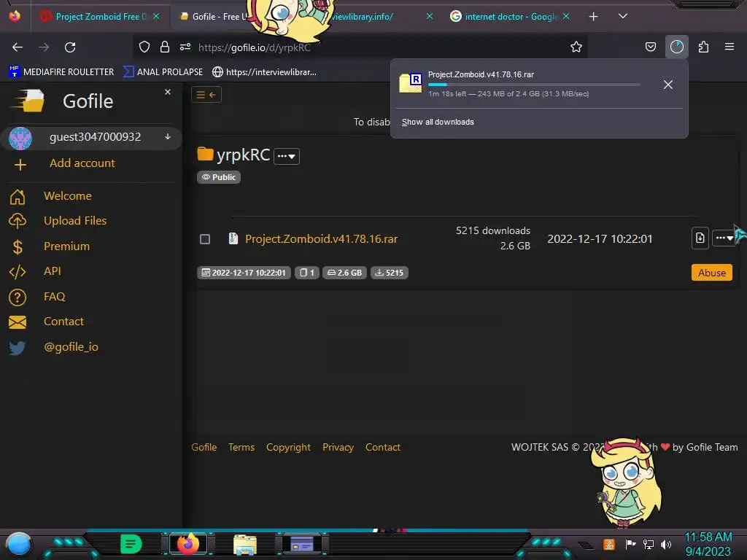Open the Gofile footer link
Viewport: 747px width, 560px height.
pyautogui.click(x=204, y=448)
